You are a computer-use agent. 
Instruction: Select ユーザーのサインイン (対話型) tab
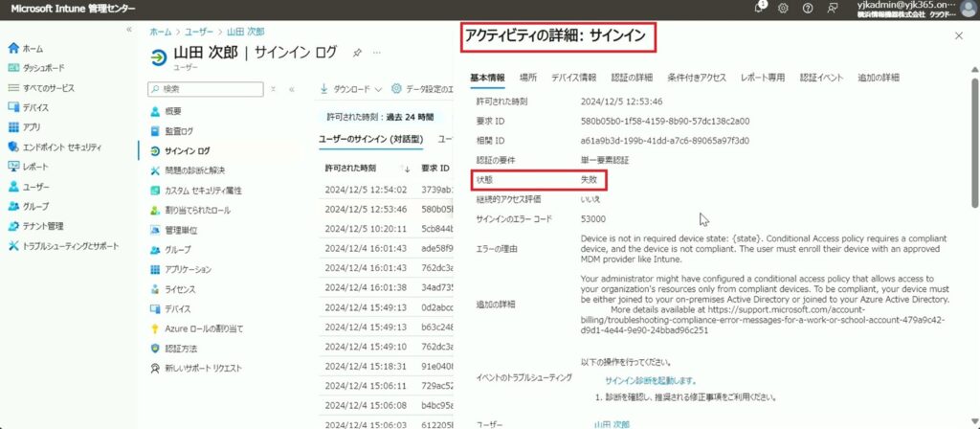pyautogui.click(x=371, y=139)
